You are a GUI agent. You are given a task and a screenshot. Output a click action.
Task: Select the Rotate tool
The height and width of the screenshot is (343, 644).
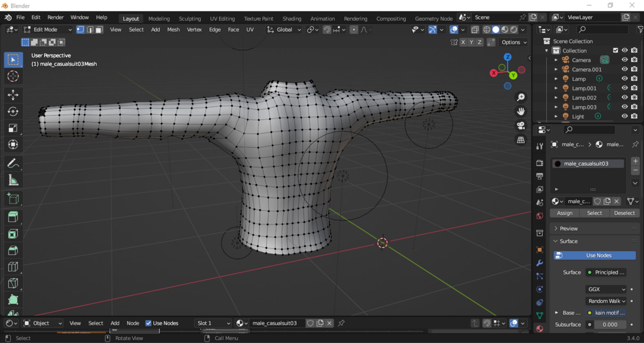pyautogui.click(x=13, y=112)
